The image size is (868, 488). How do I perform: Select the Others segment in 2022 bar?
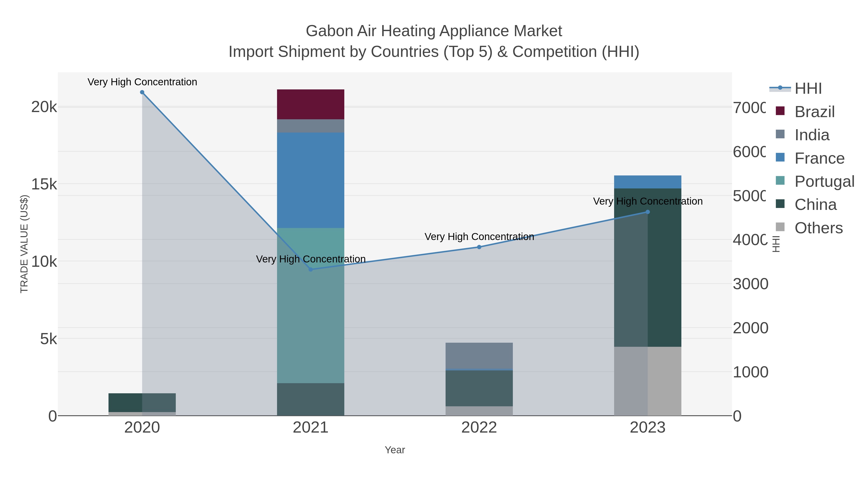[x=479, y=411]
